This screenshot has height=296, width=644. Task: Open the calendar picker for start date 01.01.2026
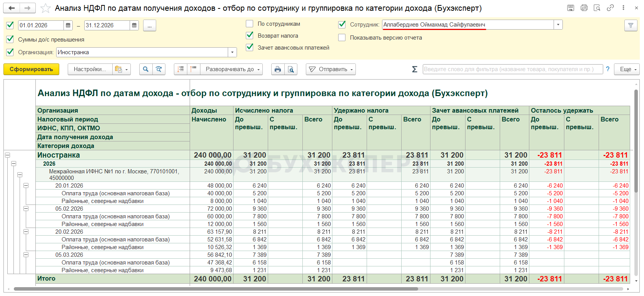coord(68,25)
